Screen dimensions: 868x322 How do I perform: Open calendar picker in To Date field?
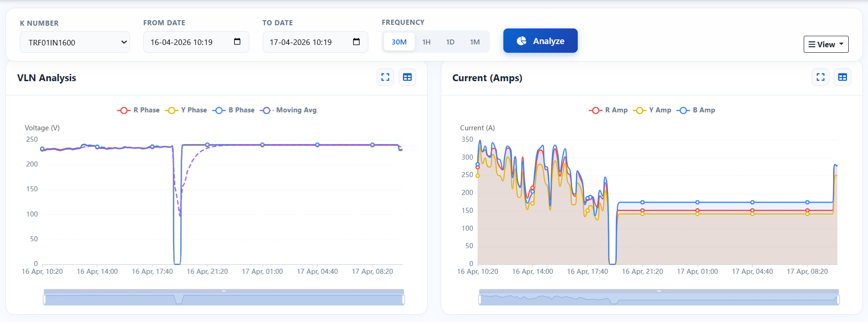click(x=356, y=42)
